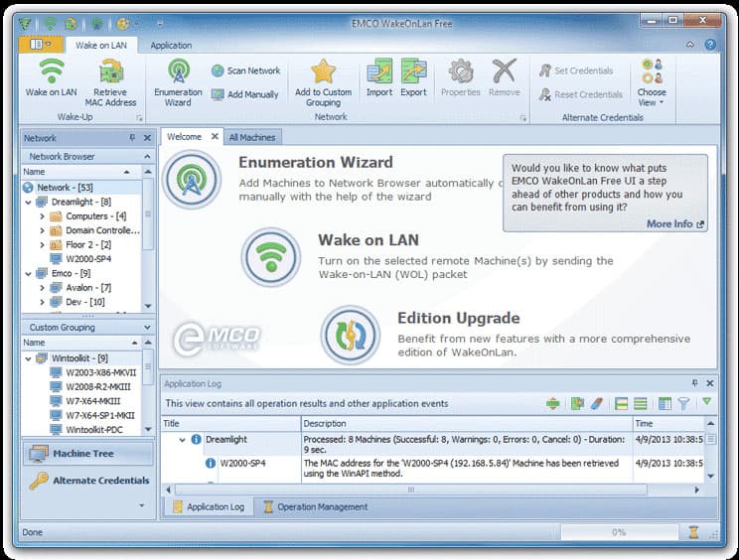Click the Import icon in the ribbon
Viewport: 739px width, 560px height.
(x=379, y=77)
